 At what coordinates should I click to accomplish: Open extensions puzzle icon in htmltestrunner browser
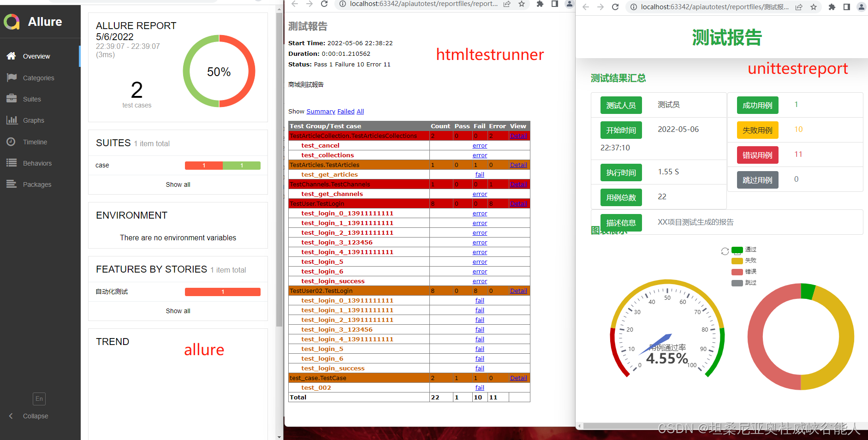(x=540, y=4)
